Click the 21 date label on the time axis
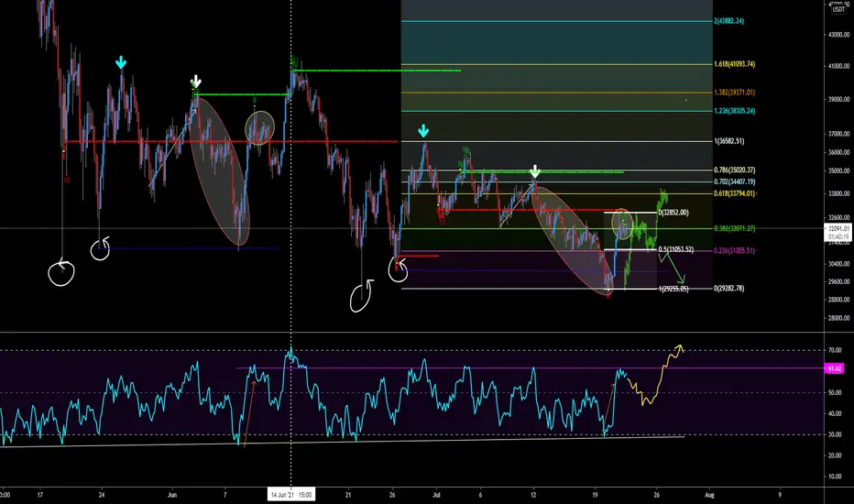This screenshot has height=504, width=854. point(348,495)
